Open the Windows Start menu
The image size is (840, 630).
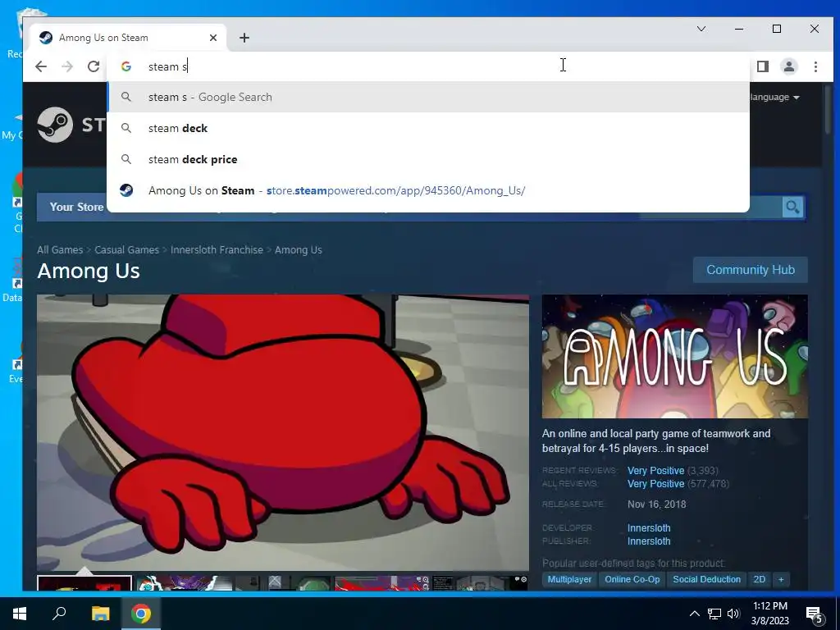coord(20,614)
